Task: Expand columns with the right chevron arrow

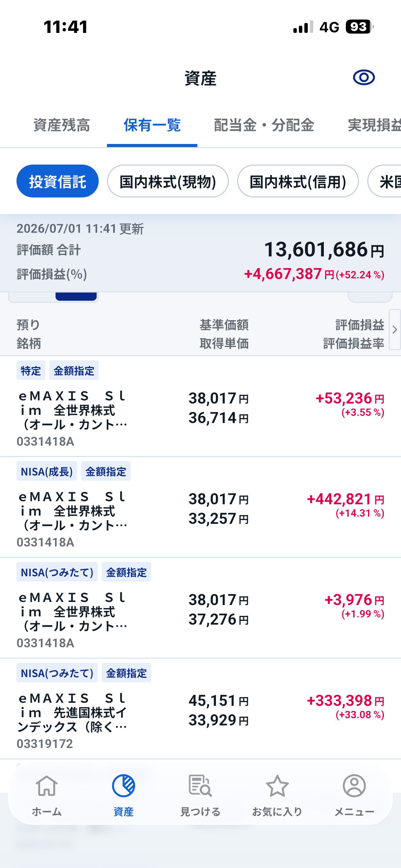Action: point(394,329)
